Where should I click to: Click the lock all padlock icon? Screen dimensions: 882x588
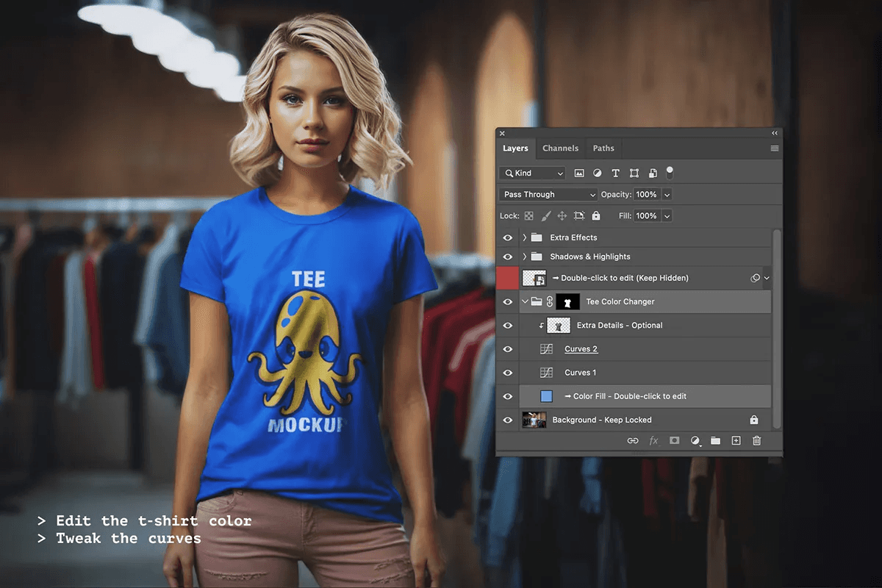tap(596, 216)
